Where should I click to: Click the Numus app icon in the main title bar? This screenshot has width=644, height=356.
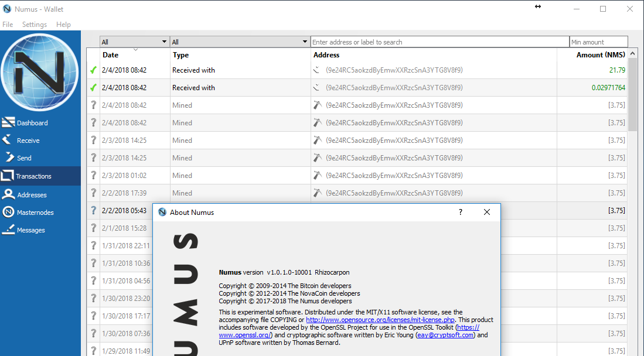click(7, 9)
